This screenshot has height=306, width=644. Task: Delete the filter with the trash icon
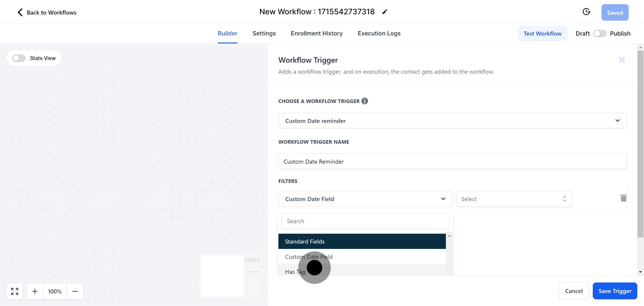pyautogui.click(x=623, y=198)
